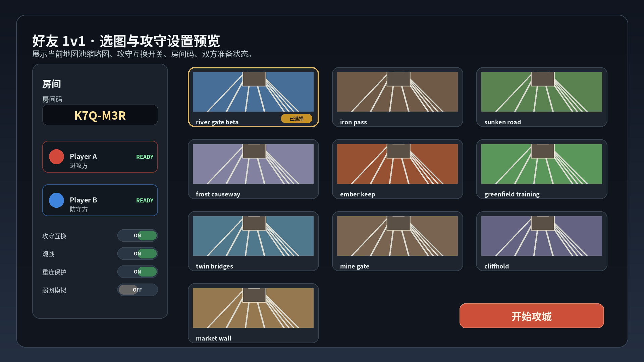
Task: Toggle the 观战 spectator switch
Action: click(x=138, y=254)
